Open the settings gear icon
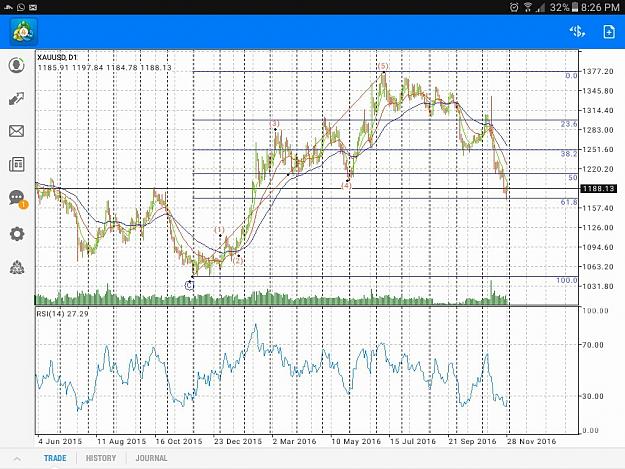 tap(17, 234)
